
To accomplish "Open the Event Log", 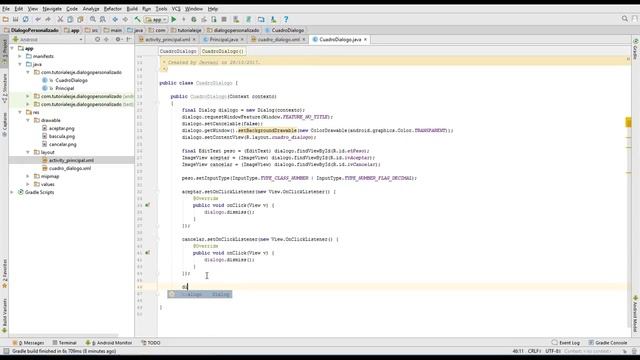I will [x=566, y=343].
